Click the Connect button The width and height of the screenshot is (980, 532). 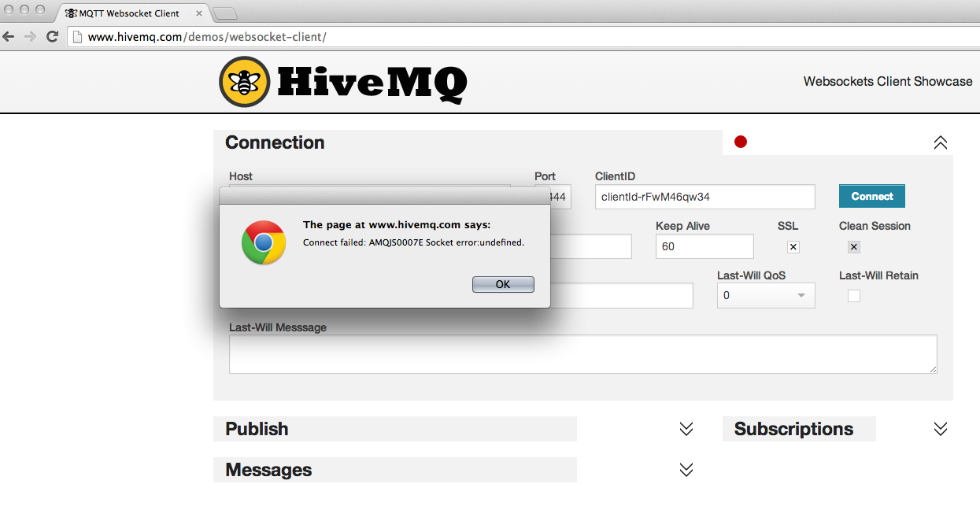872,196
